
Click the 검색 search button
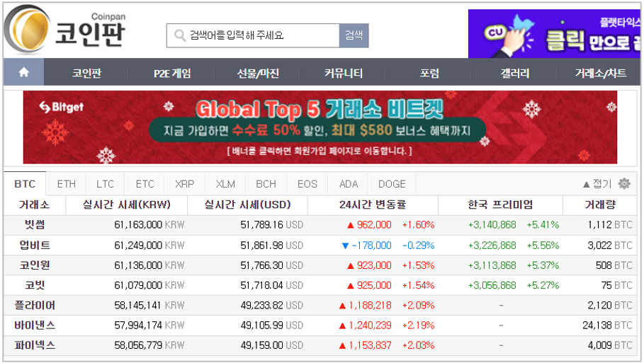click(x=354, y=35)
